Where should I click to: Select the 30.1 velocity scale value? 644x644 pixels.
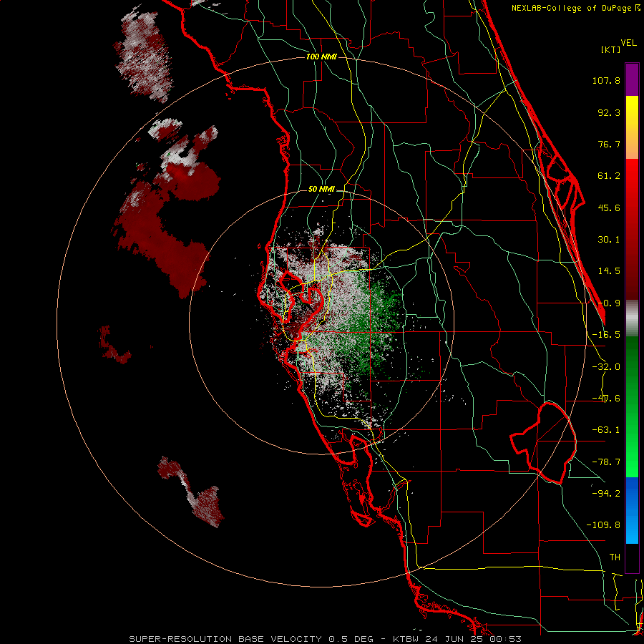609,240
